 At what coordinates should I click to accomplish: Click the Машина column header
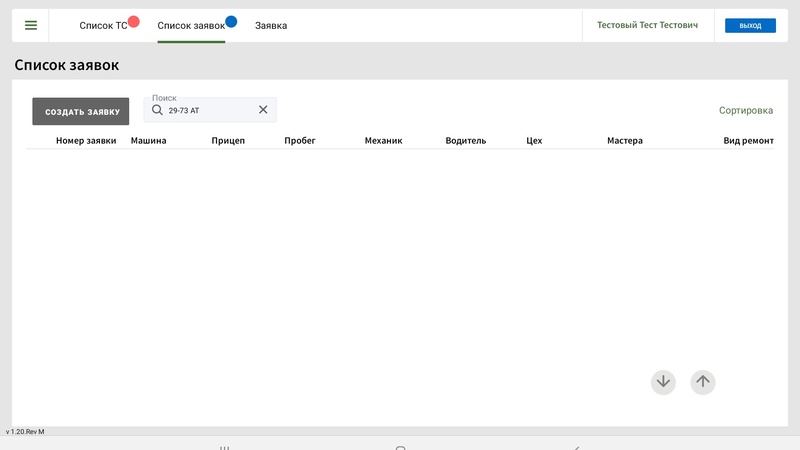(x=148, y=141)
